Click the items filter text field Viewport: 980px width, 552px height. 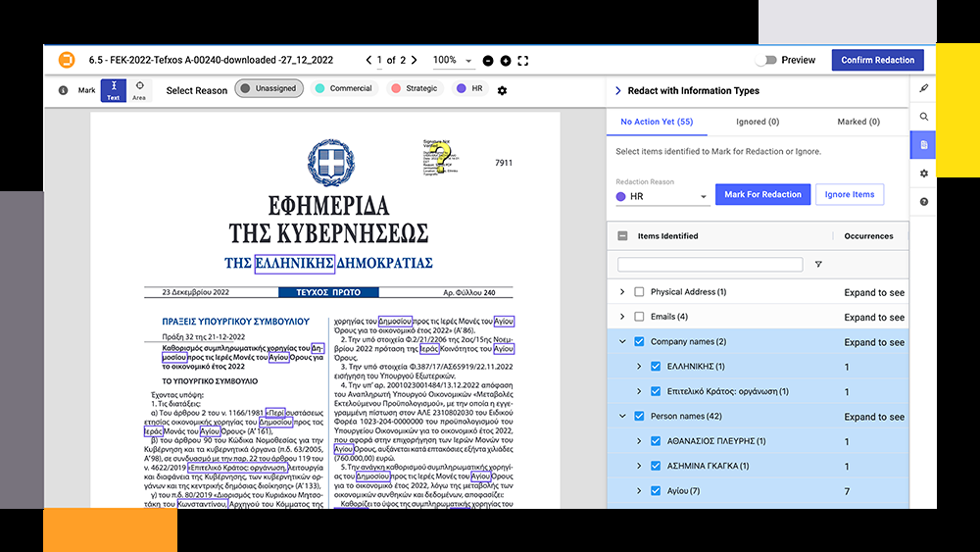point(710,265)
